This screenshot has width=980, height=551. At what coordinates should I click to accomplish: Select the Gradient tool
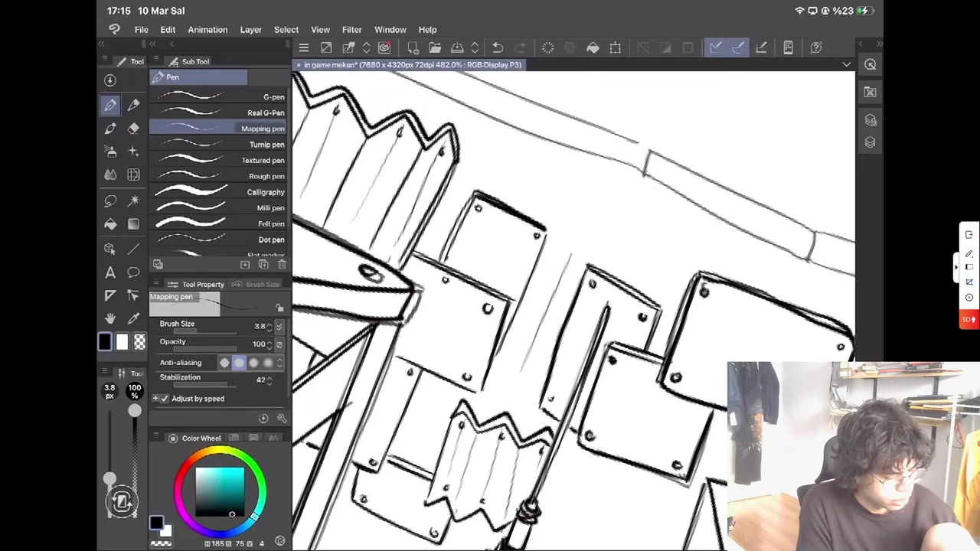[133, 224]
